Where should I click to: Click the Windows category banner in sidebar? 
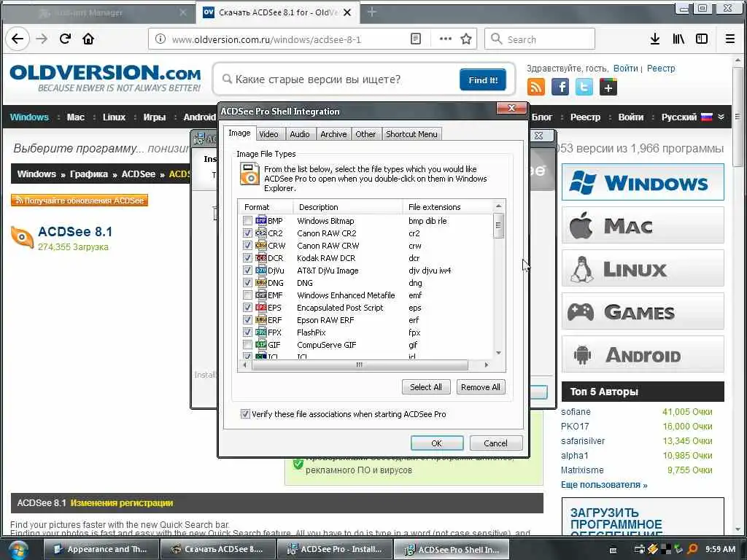[x=643, y=182]
